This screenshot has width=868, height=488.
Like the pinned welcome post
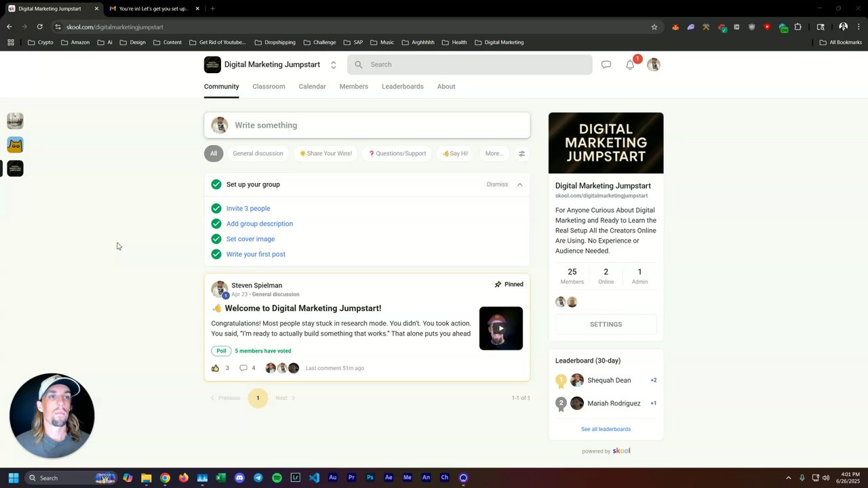(216, 368)
